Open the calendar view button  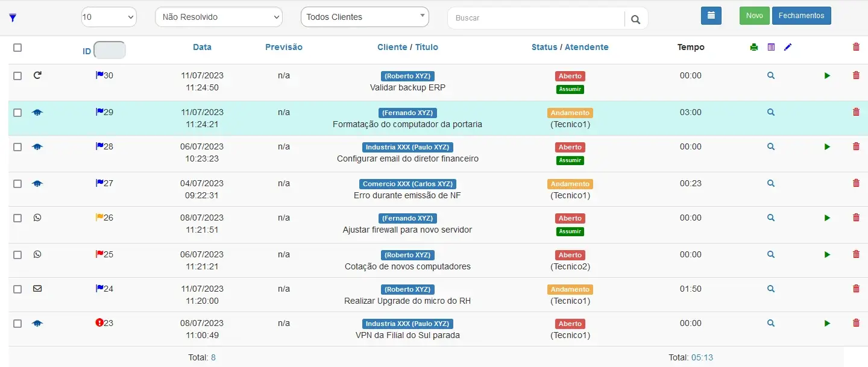[x=711, y=16]
